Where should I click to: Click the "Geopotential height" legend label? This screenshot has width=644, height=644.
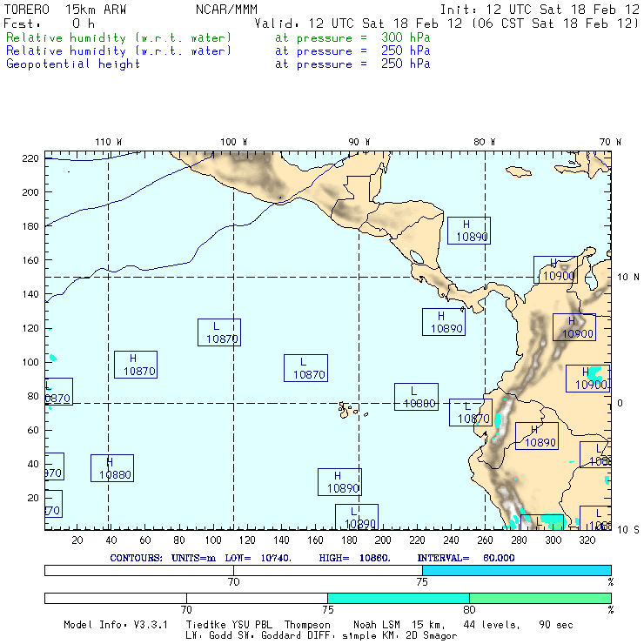(73, 64)
